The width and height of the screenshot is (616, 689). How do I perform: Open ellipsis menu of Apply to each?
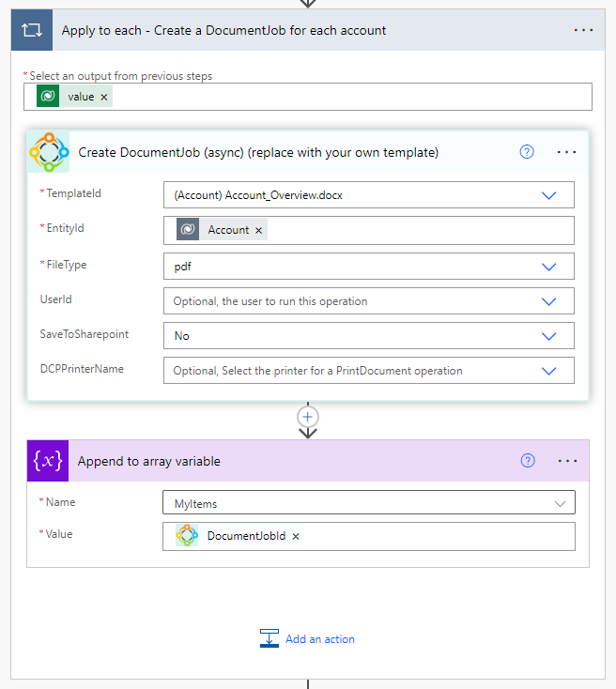click(583, 30)
